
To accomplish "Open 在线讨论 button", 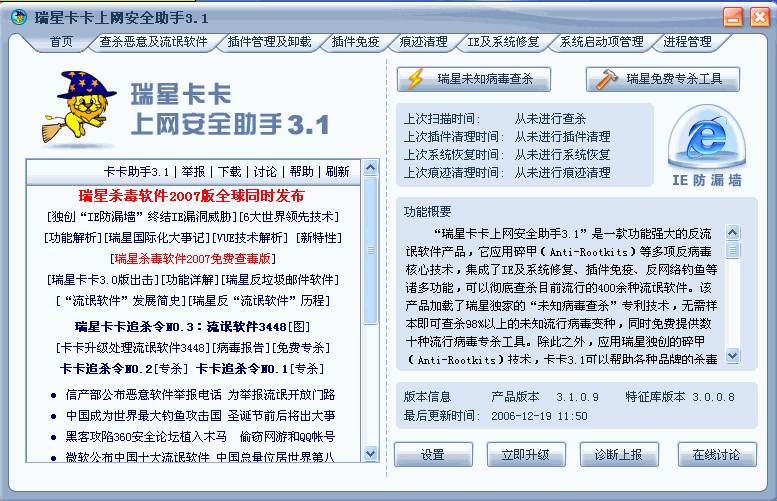I will pos(717,454).
